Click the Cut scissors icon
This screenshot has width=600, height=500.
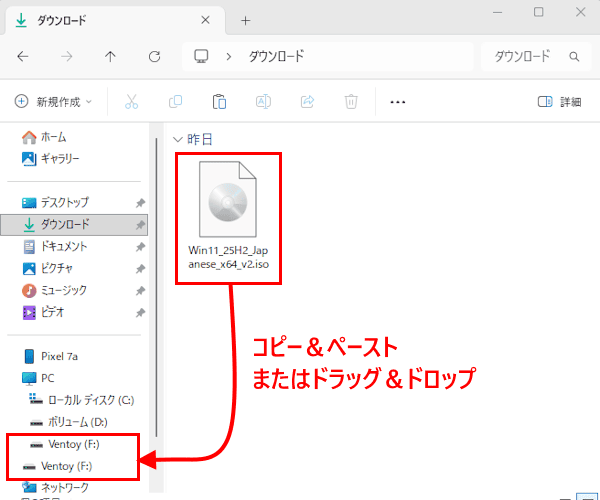click(131, 102)
